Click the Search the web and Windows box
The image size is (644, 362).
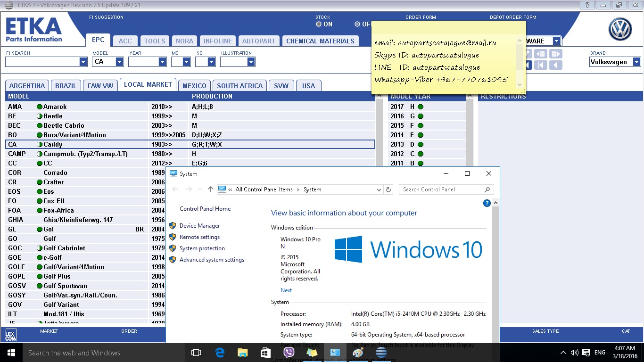[104, 353]
